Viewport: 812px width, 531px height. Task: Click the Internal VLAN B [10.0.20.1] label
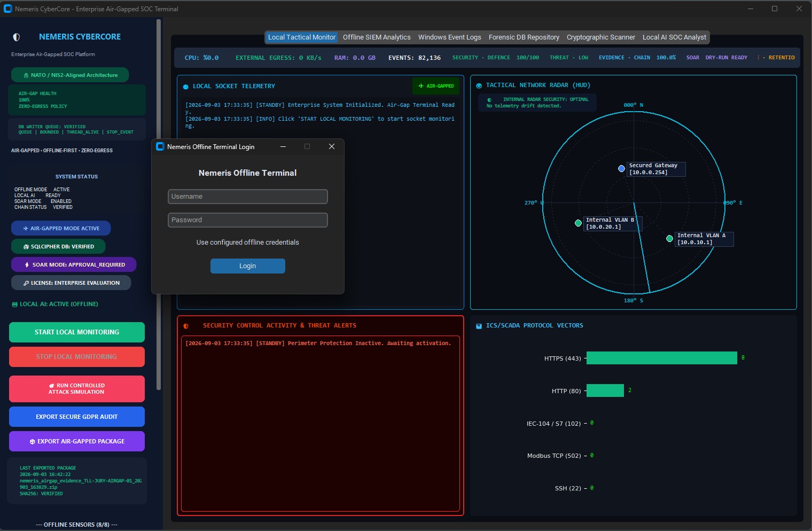[612, 223]
